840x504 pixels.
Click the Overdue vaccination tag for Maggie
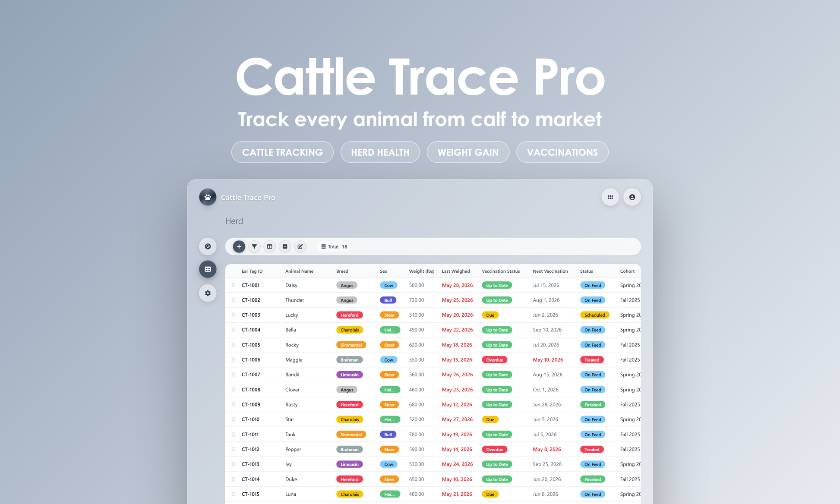point(495,360)
